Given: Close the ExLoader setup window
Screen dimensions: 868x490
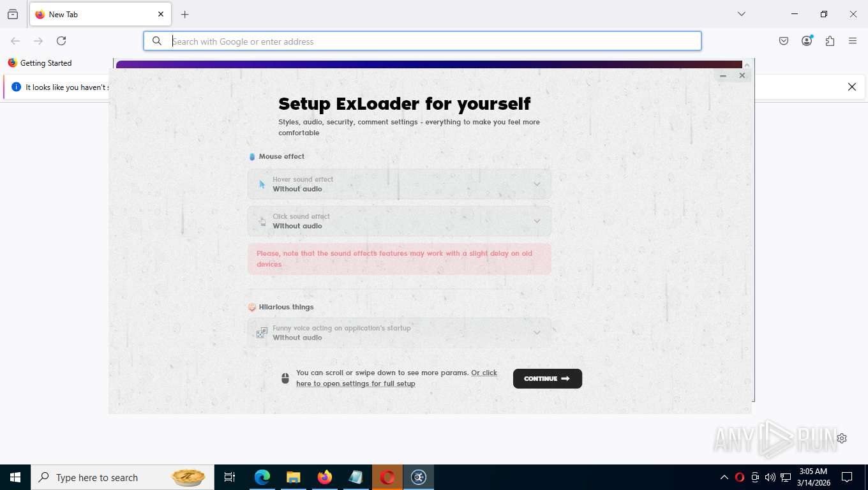Looking at the screenshot, I should click(742, 75).
